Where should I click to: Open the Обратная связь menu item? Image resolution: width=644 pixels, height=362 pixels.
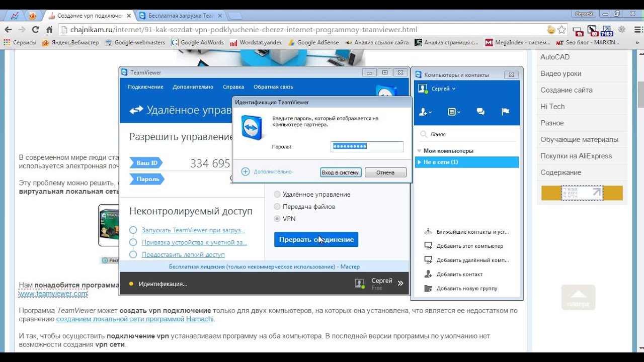click(x=273, y=87)
